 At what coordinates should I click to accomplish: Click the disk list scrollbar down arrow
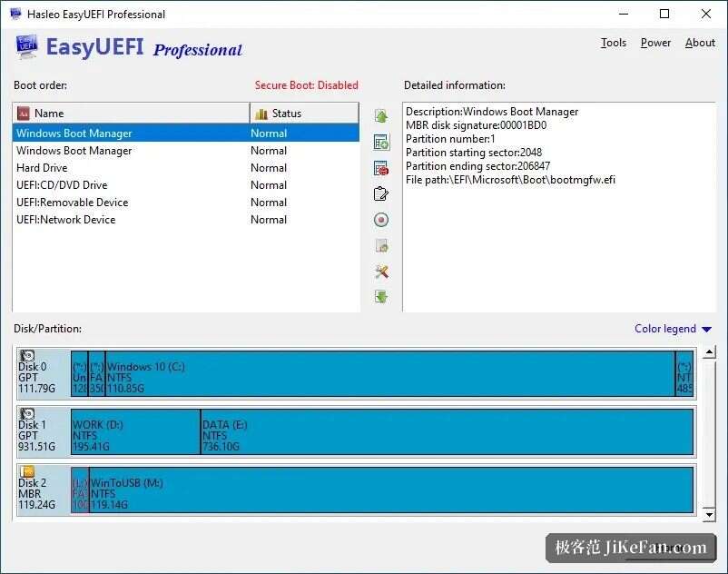[709, 515]
